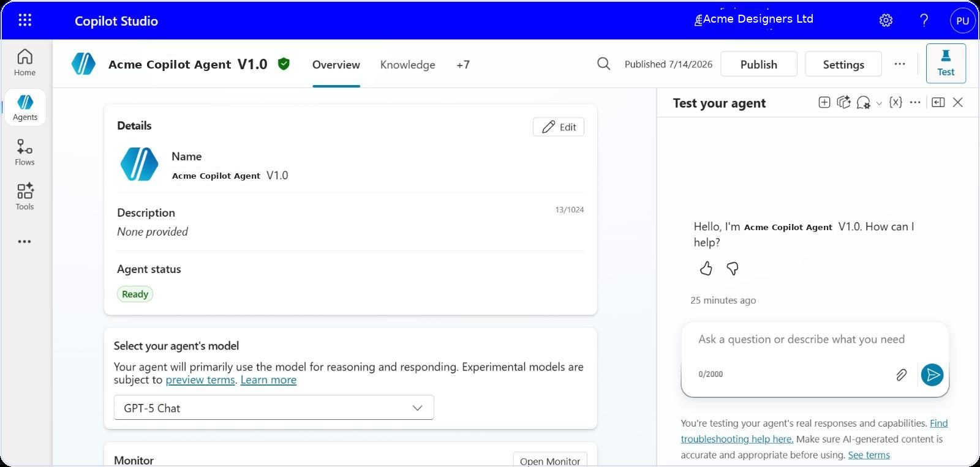The width and height of the screenshot is (980, 467).
Task: Click the Agent status label
Action: pyautogui.click(x=149, y=269)
